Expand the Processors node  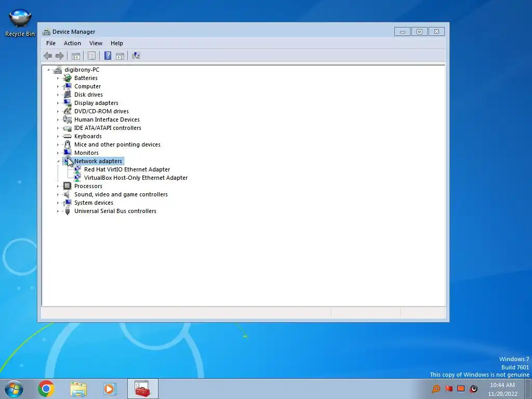point(58,187)
